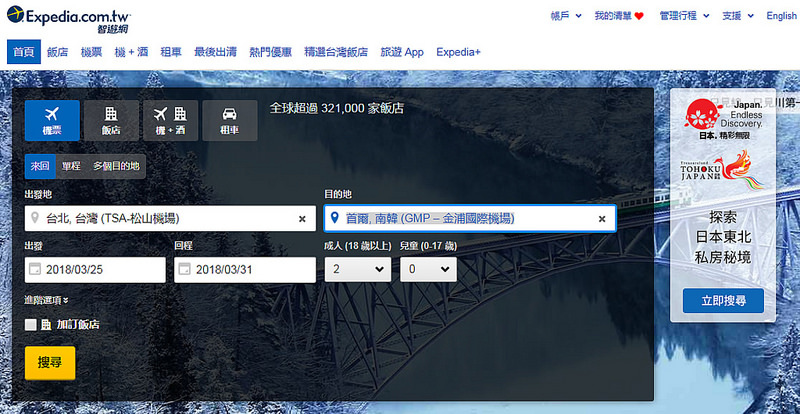Choose the 來回 round trip option
The height and width of the screenshot is (414, 800).
tap(40, 166)
